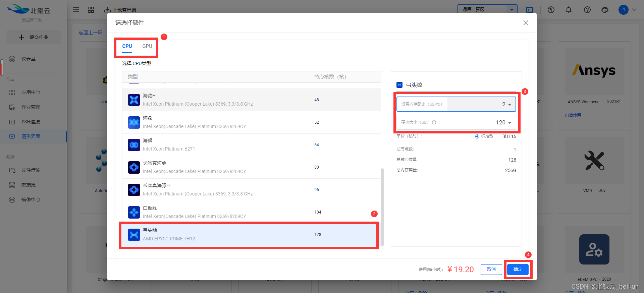
Task: Open the user avatar menu
Action: [x=624, y=10]
